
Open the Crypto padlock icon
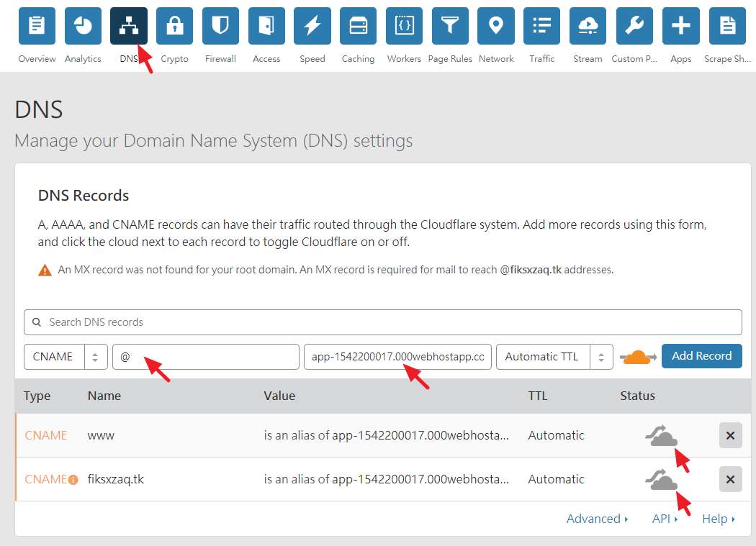[174, 27]
